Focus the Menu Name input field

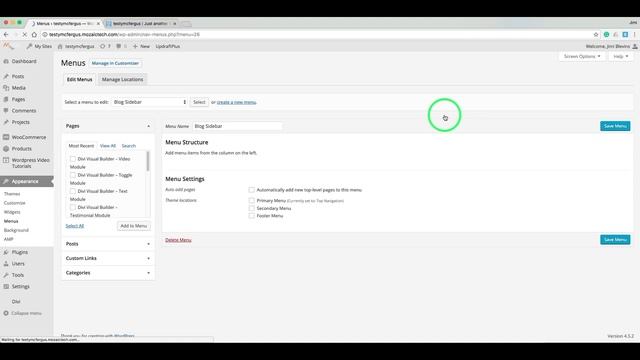point(238,126)
